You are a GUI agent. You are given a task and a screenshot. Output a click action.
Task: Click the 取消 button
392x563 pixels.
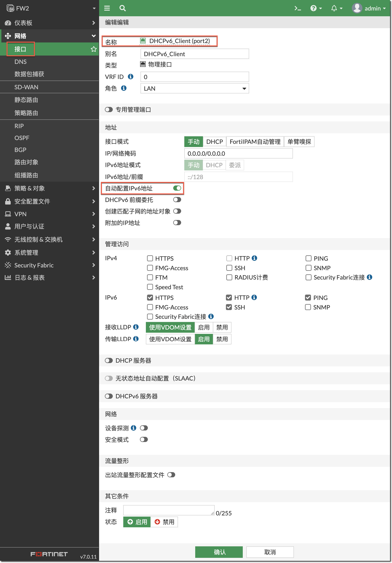pos(270,552)
